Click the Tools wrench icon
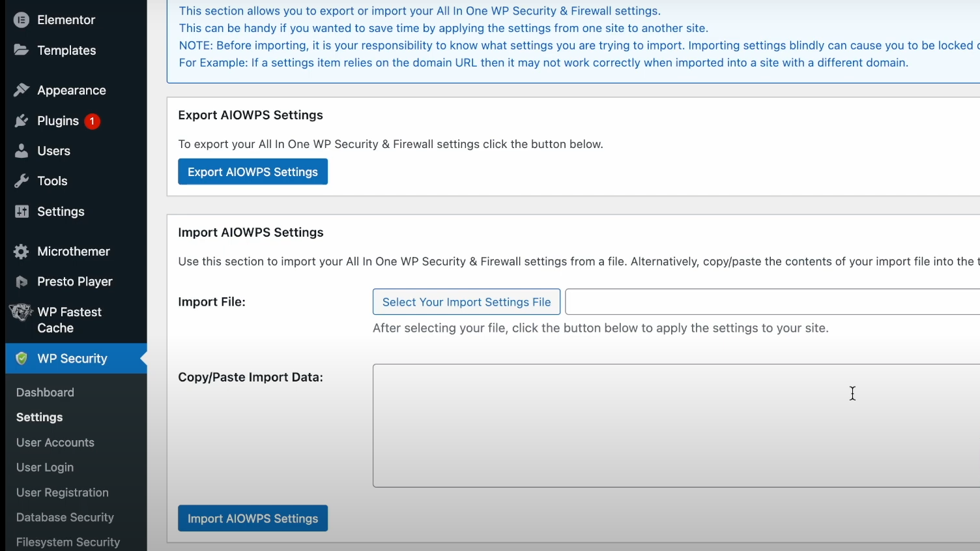The width and height of the screenshot is (980, 551). point(22,181)
